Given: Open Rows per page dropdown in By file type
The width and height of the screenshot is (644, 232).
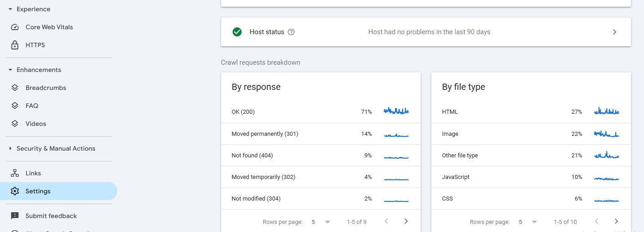Looking at the screenshot, I should coord(528,222).
